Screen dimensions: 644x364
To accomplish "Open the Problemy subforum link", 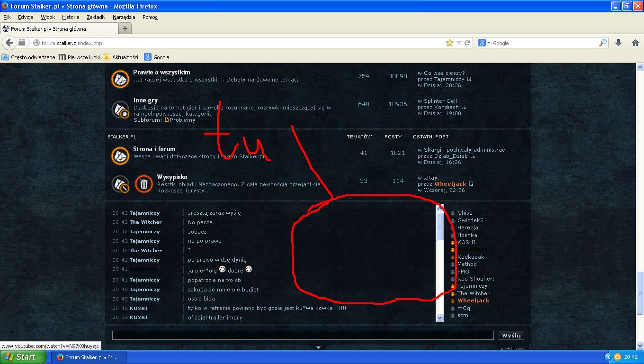I will 182,120.
